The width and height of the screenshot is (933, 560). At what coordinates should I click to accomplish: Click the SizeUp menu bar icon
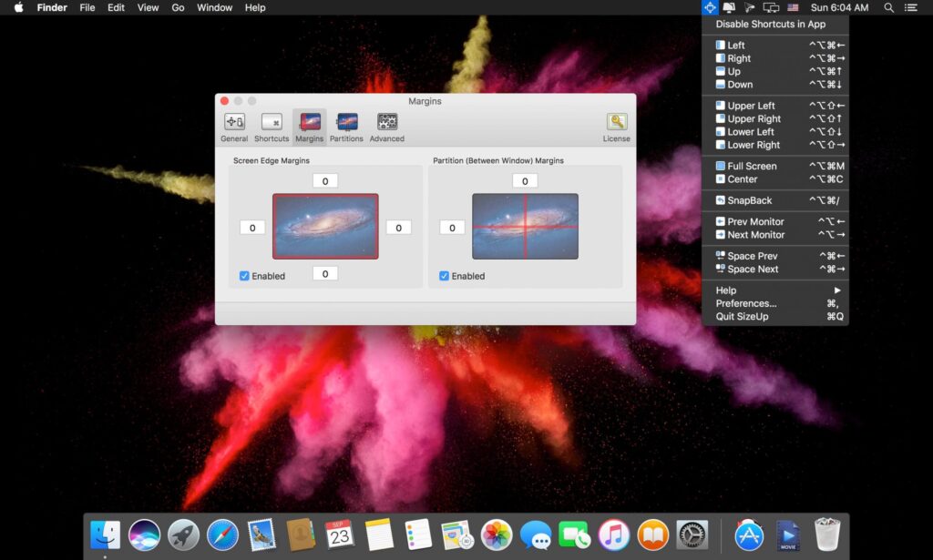click(710, 7)
